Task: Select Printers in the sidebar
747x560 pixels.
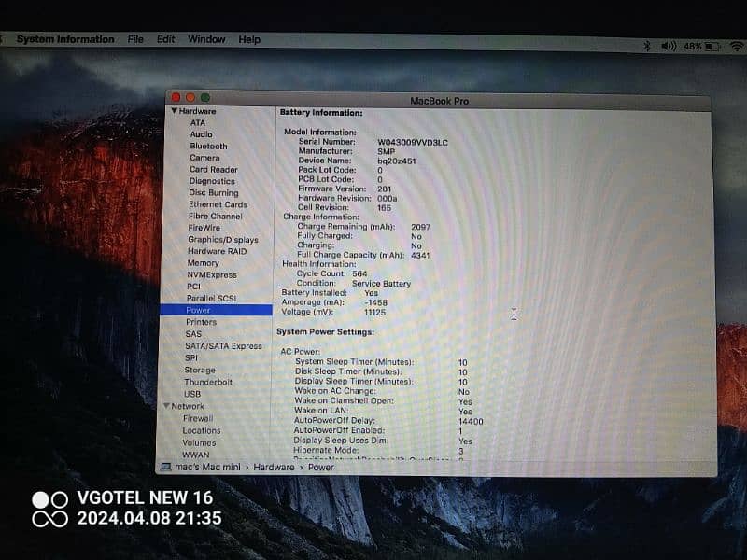Action: click(201, 322)
